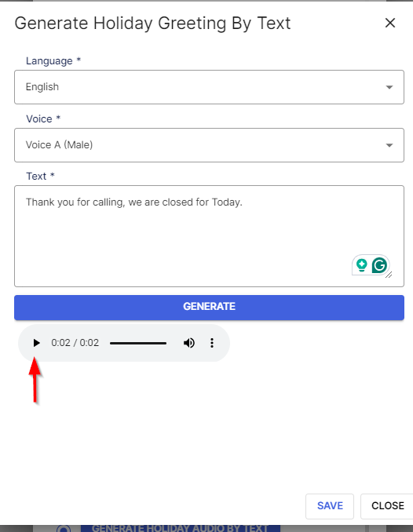Click the Grammarly lightbulb suggestions icon

point(362,265)
